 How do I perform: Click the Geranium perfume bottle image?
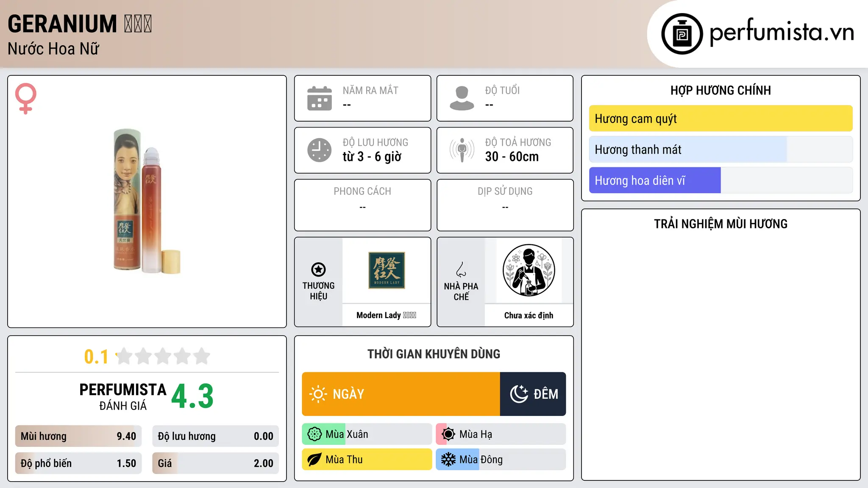pyautogui.click(x=147, y=201)
